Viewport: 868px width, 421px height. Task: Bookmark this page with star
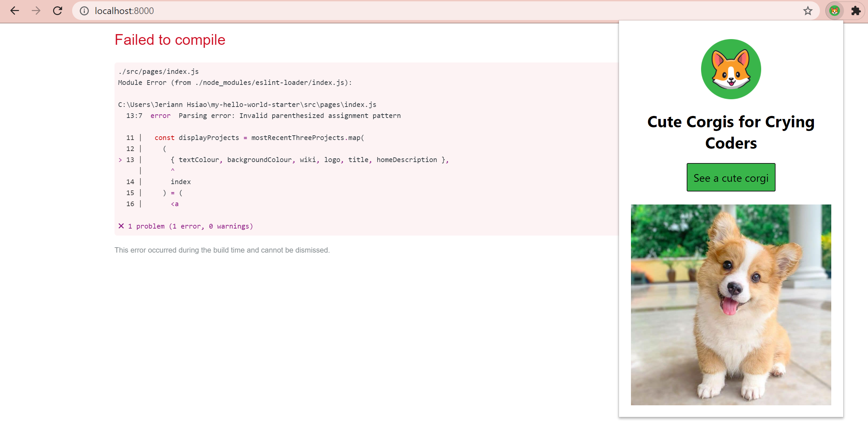coord(807,11)
